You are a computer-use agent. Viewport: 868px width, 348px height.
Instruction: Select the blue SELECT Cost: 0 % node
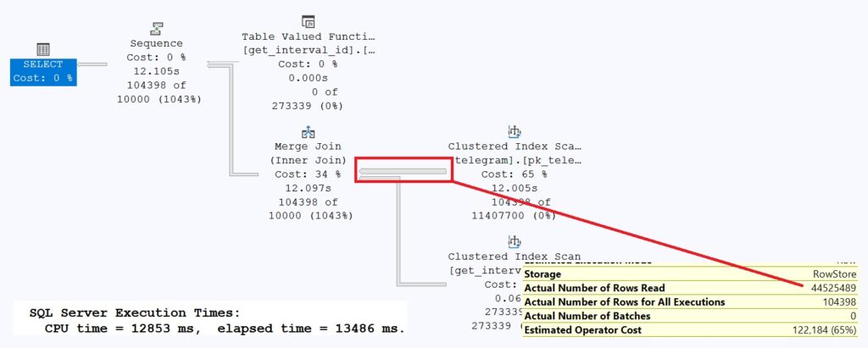(x=43, y=71)
